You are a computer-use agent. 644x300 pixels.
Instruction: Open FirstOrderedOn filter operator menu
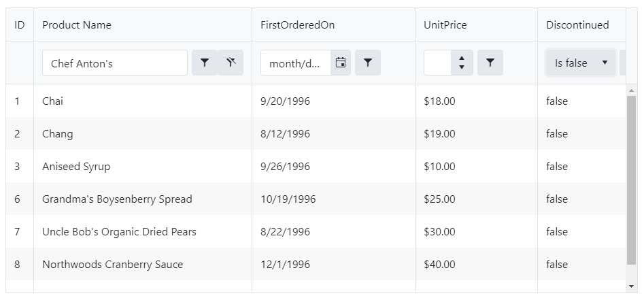click(368, 63)
